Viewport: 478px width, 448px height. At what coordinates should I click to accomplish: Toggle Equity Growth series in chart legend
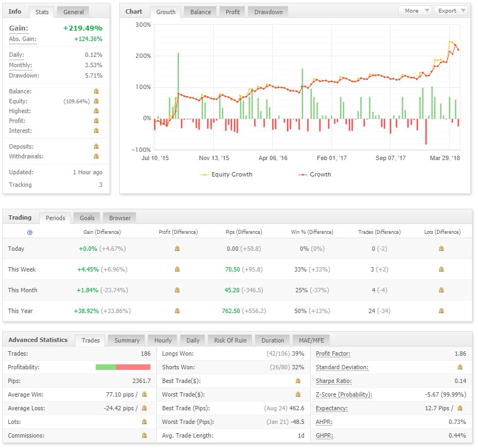point(226,174)
